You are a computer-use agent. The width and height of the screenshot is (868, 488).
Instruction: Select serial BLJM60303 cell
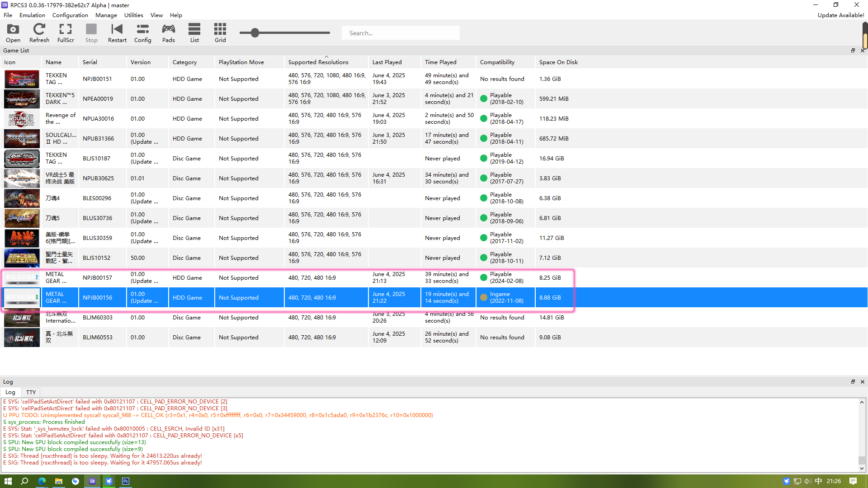click(x=103, y=318)
